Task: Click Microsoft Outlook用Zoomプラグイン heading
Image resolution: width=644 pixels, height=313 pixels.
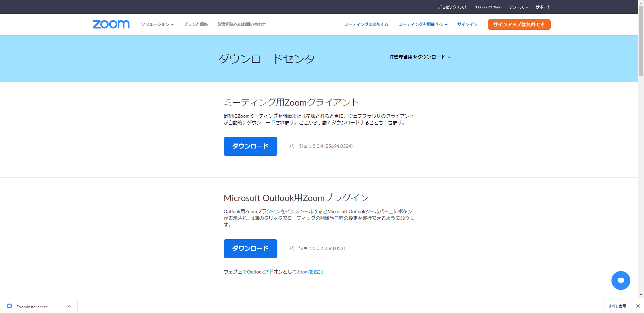Action: (296, 198)
